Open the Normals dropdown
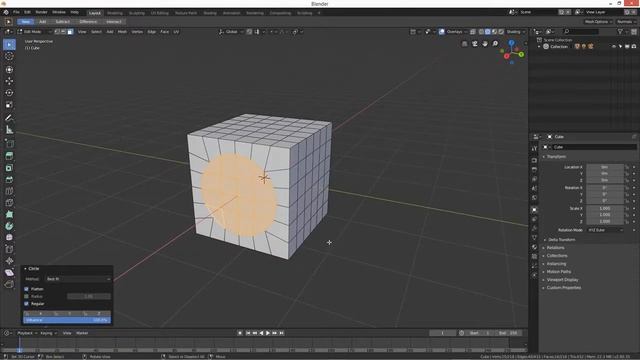 (x=626, y=22)
